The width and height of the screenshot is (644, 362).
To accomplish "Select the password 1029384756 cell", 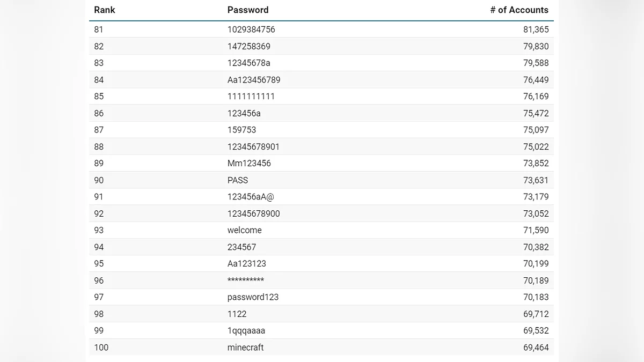I will 251,29.
